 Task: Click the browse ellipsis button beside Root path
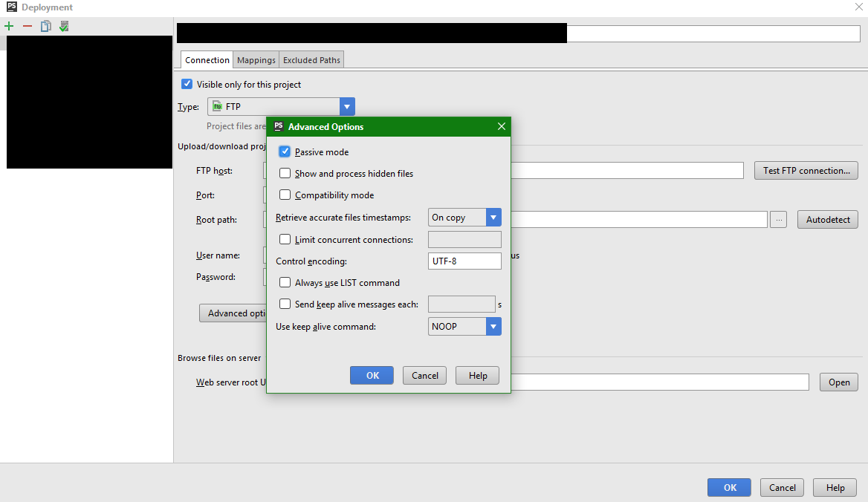click(778, 219)
